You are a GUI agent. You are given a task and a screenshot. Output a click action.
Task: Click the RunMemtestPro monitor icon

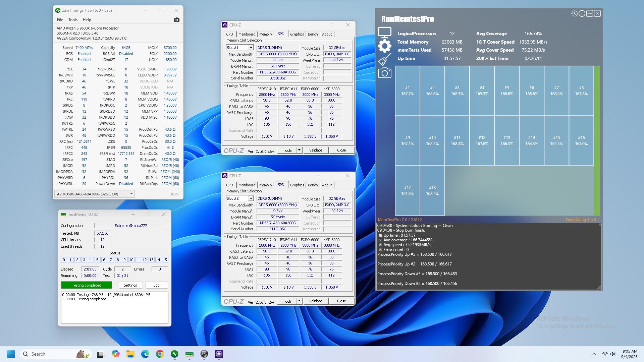[x=384, y=33]
